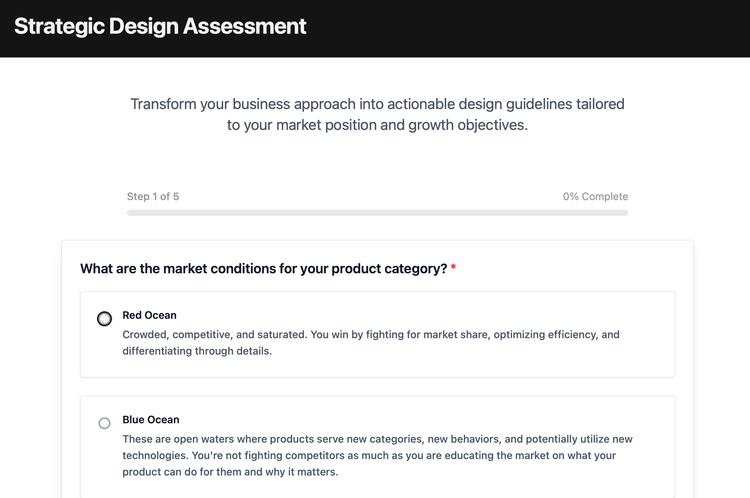Click the Step 1 of 5 label

tap(153, 197)
